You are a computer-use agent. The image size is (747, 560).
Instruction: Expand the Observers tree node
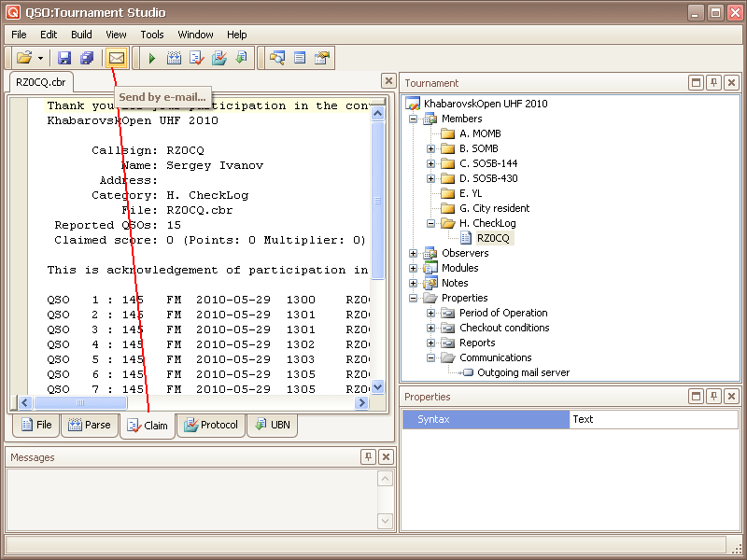tap(414, 253)
